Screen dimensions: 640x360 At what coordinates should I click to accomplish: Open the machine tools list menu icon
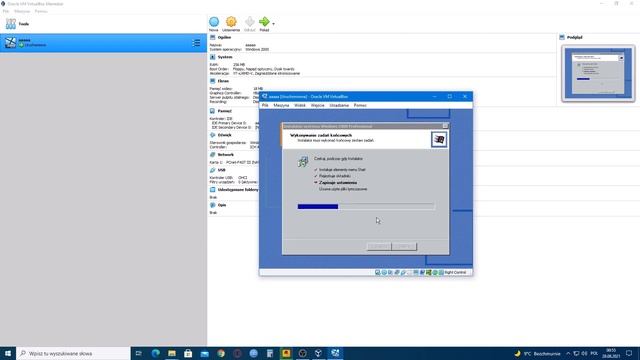196,42
